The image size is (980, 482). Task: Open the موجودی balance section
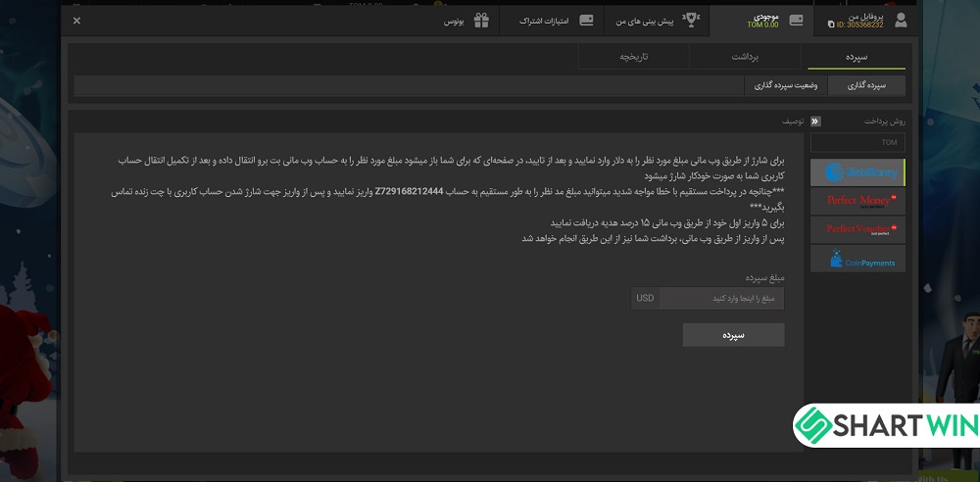coord(761,21)
